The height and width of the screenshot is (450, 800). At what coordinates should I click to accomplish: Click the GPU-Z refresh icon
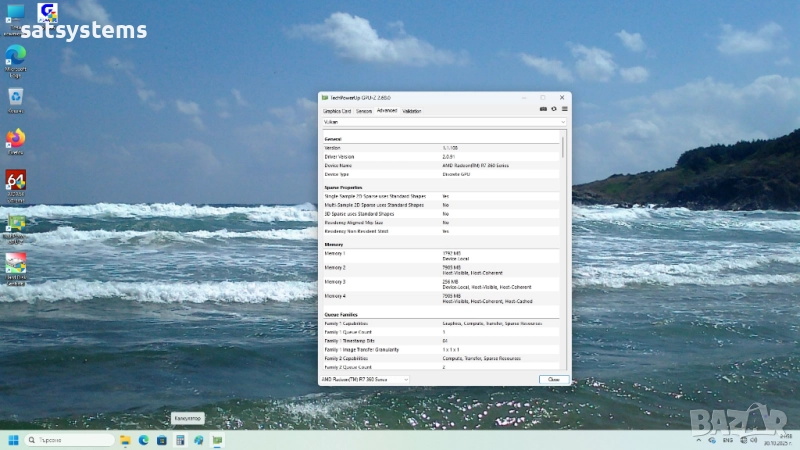point(554,109)
